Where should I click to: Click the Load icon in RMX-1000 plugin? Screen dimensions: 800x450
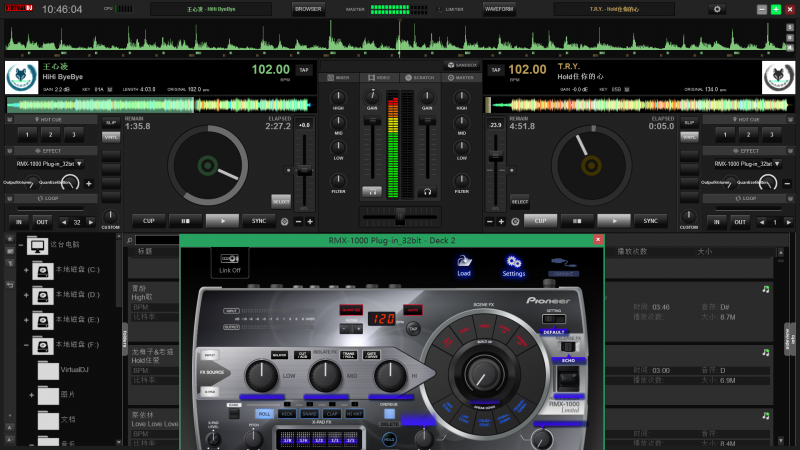point(464,262)
